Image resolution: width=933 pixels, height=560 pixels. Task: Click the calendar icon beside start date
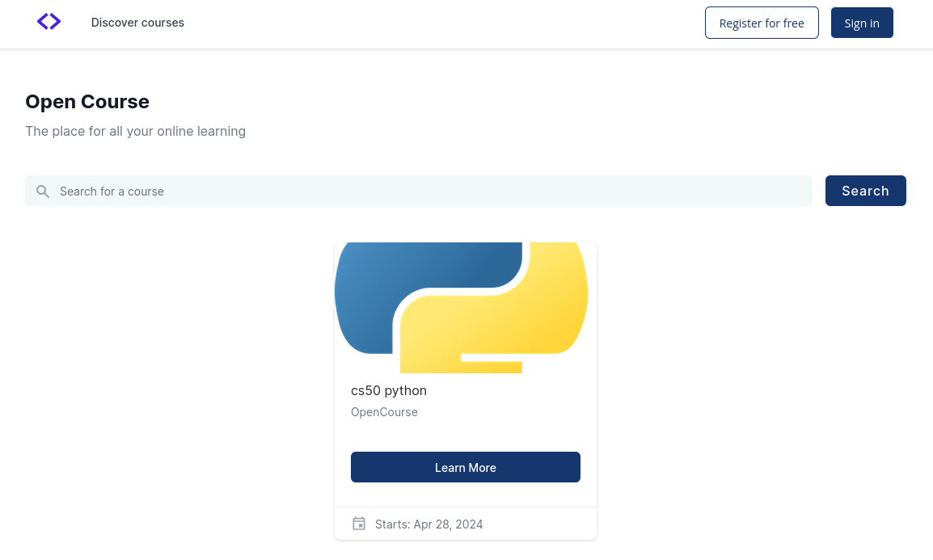tap(359, 523)
